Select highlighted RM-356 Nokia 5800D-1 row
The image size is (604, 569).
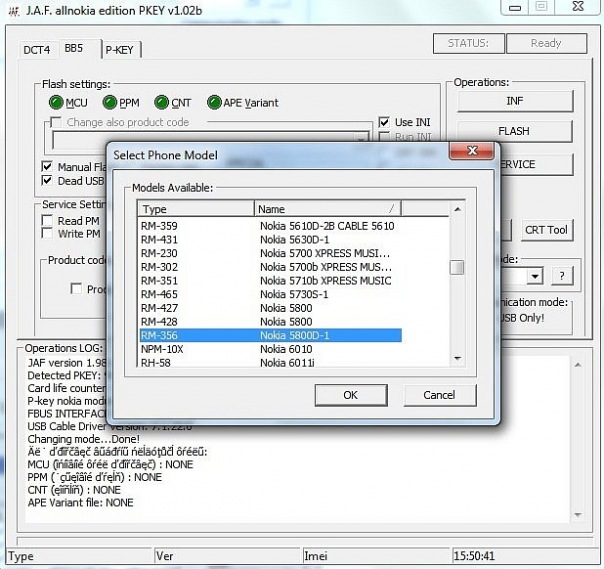tap(270, 335)
